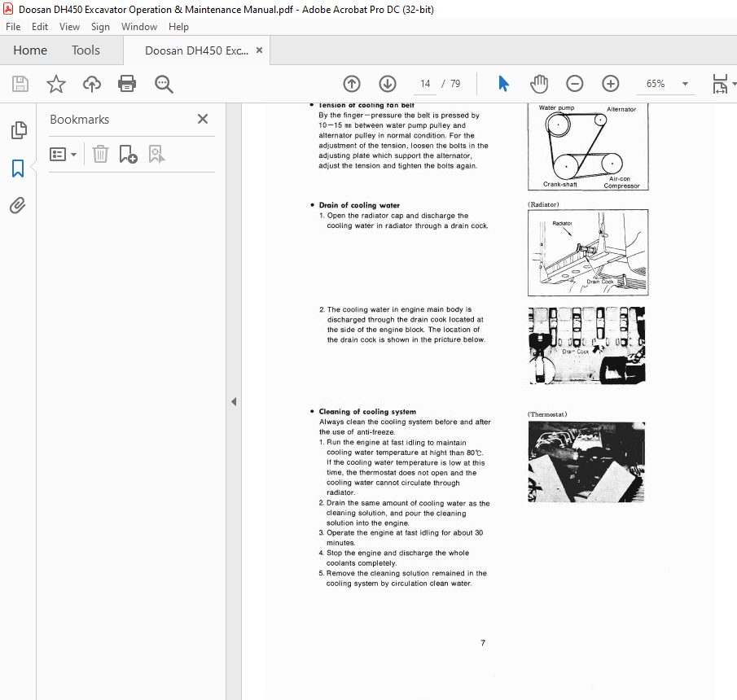Go to previous page arrow
Screen dimensions: 737x700
point(352,84)
